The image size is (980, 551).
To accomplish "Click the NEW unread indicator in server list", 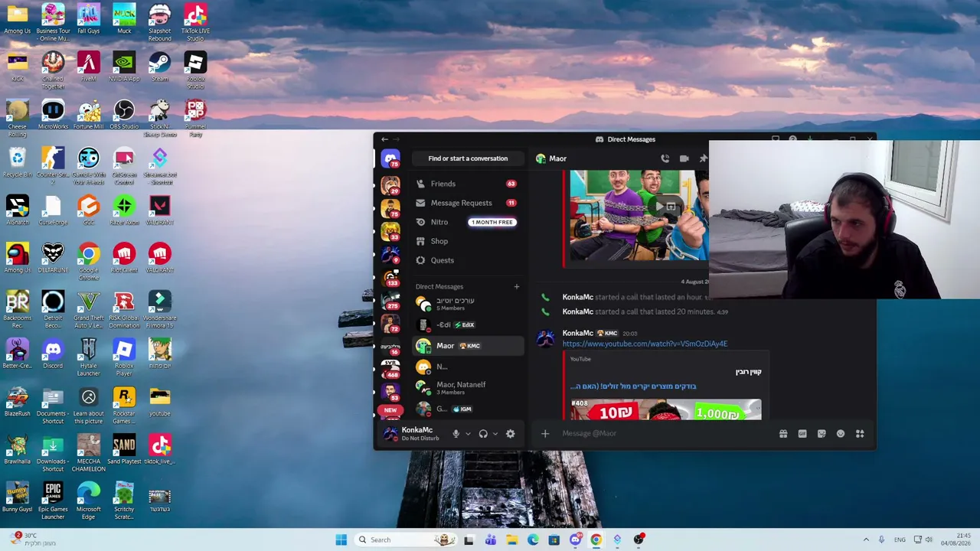I will 390,410.
